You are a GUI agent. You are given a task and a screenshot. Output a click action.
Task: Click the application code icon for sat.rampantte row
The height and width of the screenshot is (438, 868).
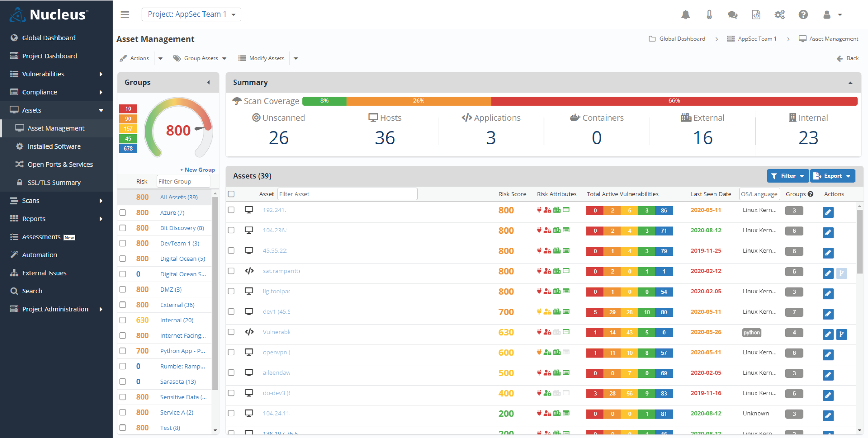pyautogui.click(x=249, y=271)
